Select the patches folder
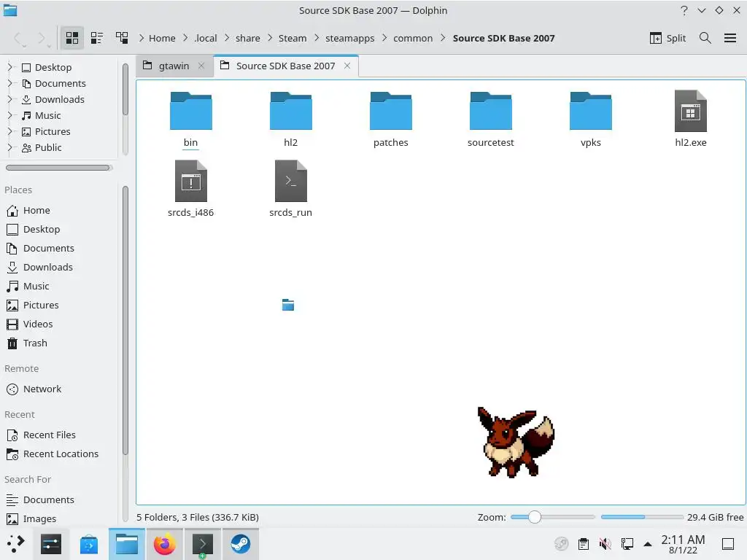Viewport: 747px width, 560px height. click(391, 119)
